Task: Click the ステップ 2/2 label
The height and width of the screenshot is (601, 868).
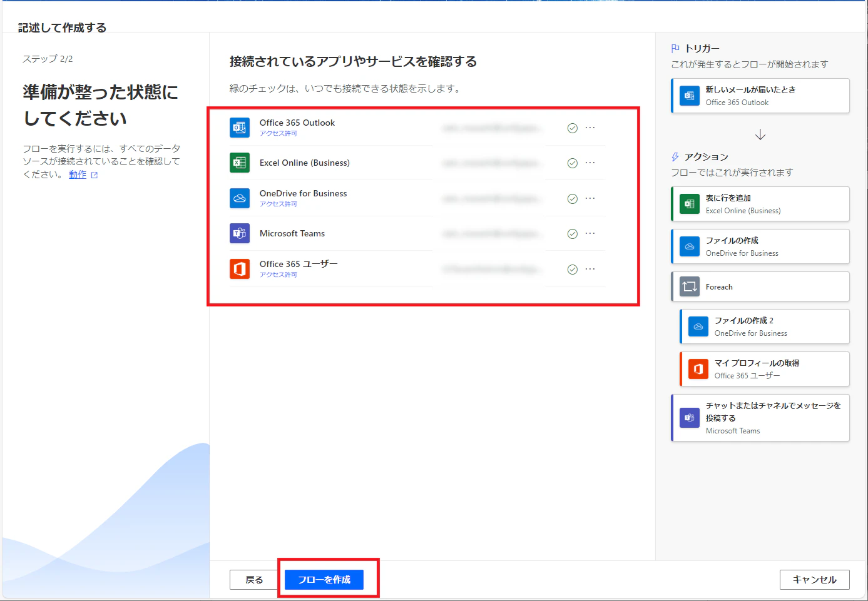Action: pyautogui.click(x=48, y=59)
